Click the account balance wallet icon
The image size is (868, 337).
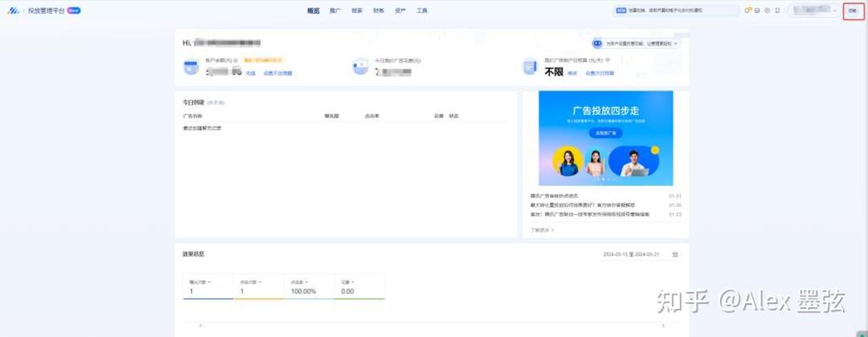191,67
